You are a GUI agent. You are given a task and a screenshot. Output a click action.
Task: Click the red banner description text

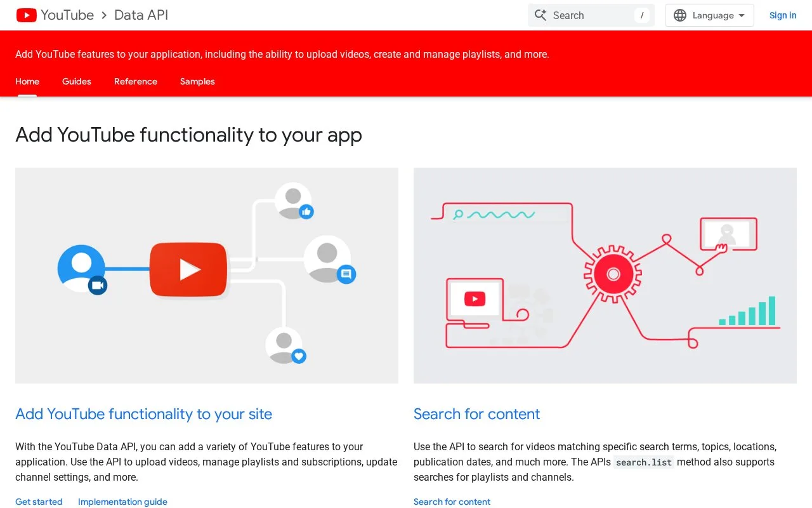[x=282, y=55]
